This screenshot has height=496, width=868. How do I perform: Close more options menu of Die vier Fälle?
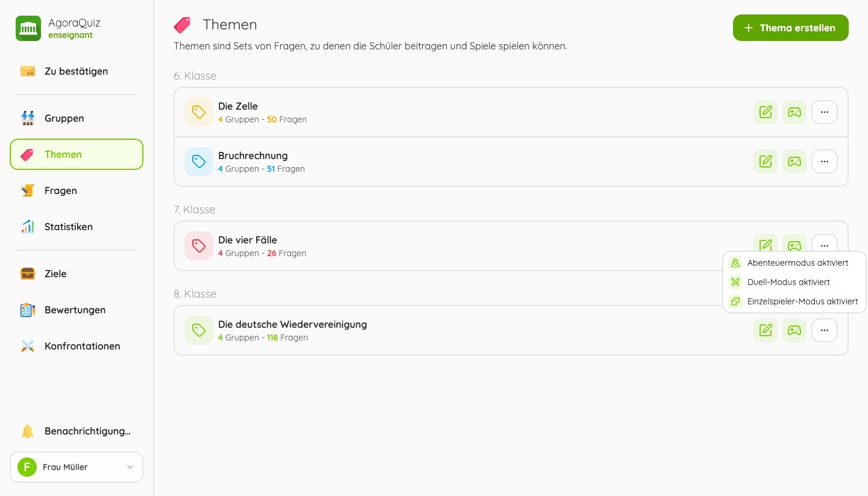[825, 243]
